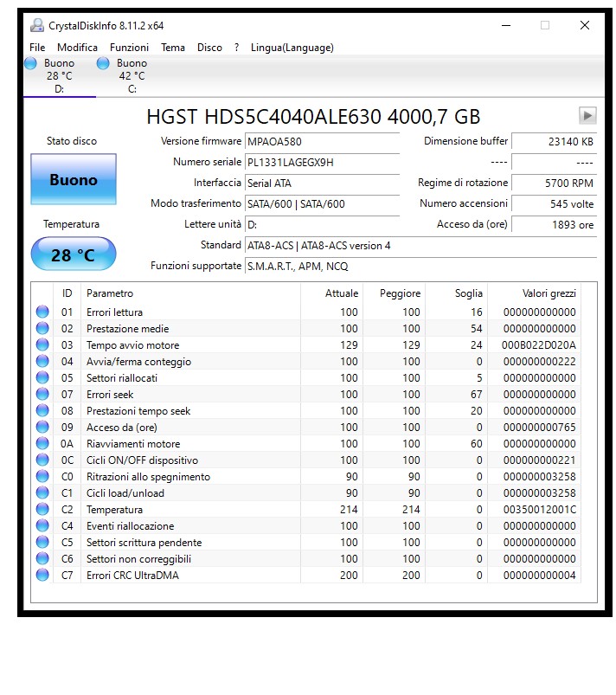Click status orb for Errori lettura row
616x695 pixels.
click(x=42, y=312)
